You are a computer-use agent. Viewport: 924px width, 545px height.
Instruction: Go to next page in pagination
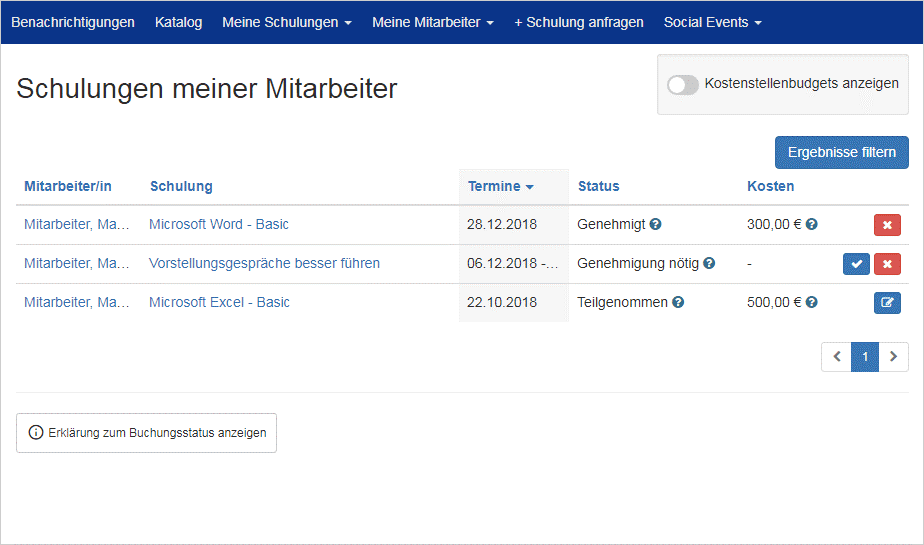point(893,356)
